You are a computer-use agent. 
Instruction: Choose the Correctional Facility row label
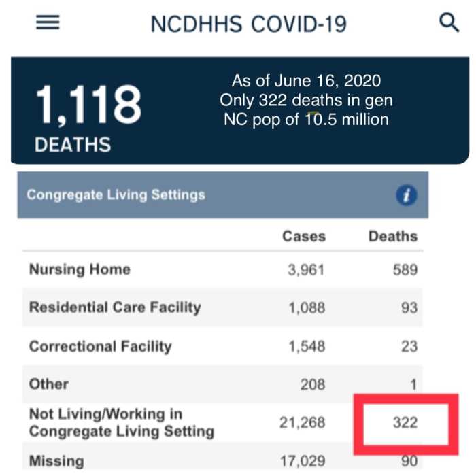100,346
